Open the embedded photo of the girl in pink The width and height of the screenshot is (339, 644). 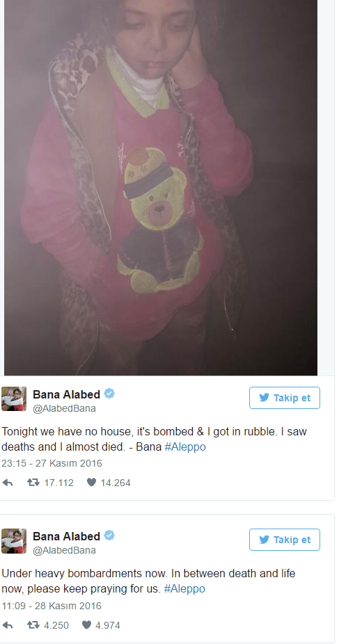pyautogui.click(x=161, y=187)
